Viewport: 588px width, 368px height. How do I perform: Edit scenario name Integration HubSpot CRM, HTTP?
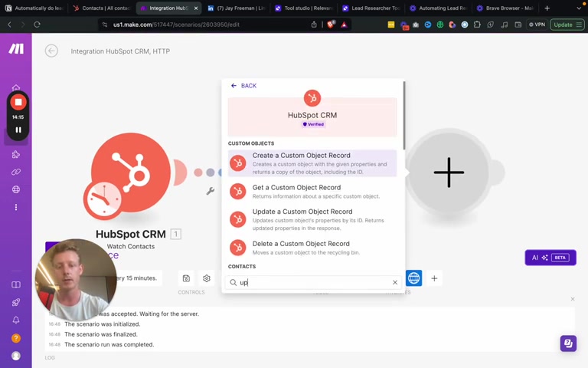[120, 51]
